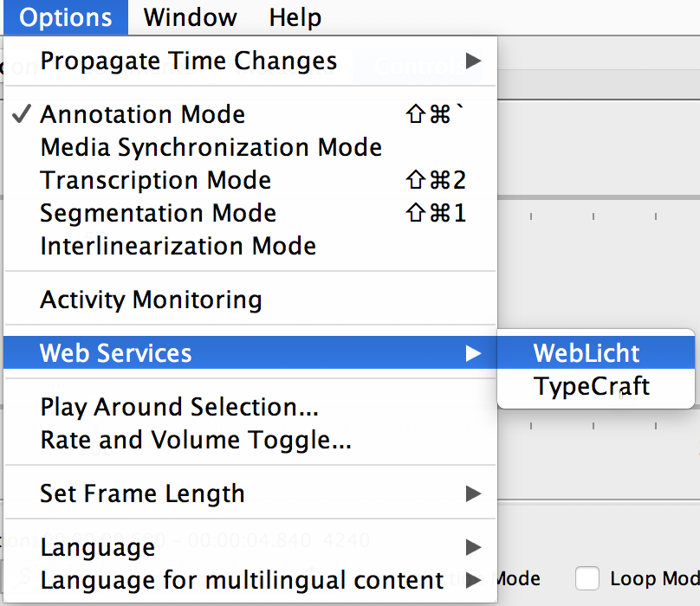Screen dimensions: 700x606
Task: Expand the Language submenu
Action: point(250,547)
